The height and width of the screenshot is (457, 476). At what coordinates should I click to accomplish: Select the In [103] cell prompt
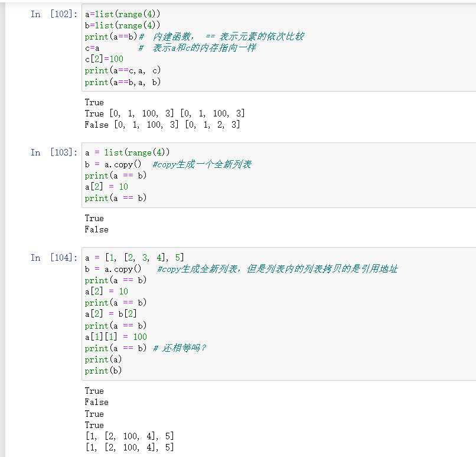click(53, 153)
